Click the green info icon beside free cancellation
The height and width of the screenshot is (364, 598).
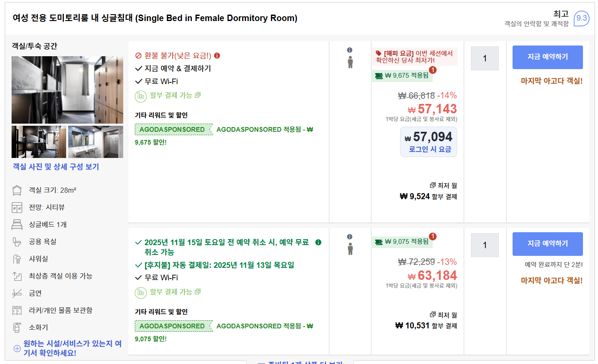tap(318, 243)
